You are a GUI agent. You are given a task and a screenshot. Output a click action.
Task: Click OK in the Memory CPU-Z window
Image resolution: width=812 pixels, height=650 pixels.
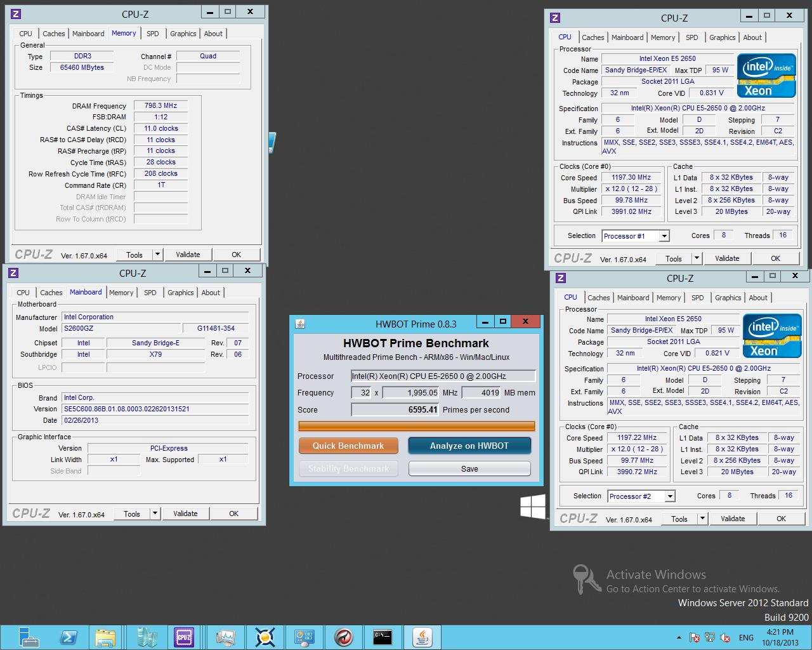tap(236, 255)
